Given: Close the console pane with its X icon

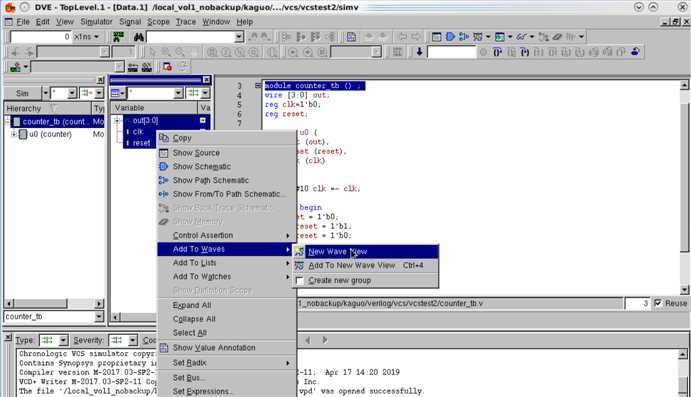Looking at the screenshot, I should [8, 337].
